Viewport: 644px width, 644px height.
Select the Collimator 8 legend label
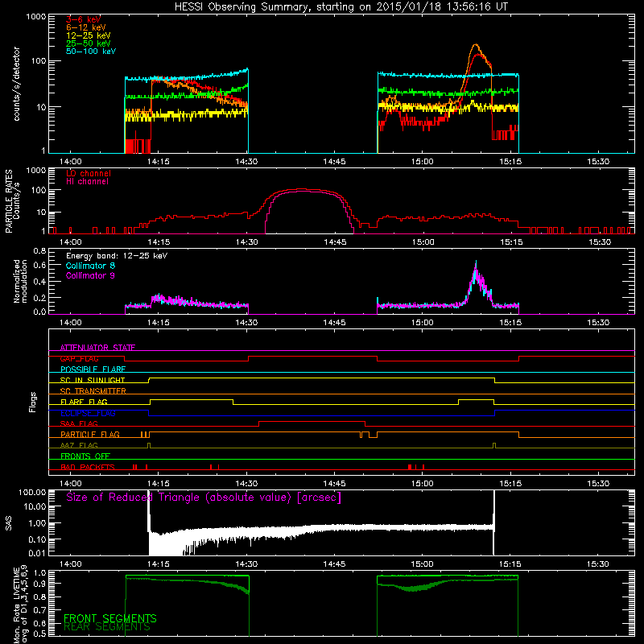(x=90, y=266)
